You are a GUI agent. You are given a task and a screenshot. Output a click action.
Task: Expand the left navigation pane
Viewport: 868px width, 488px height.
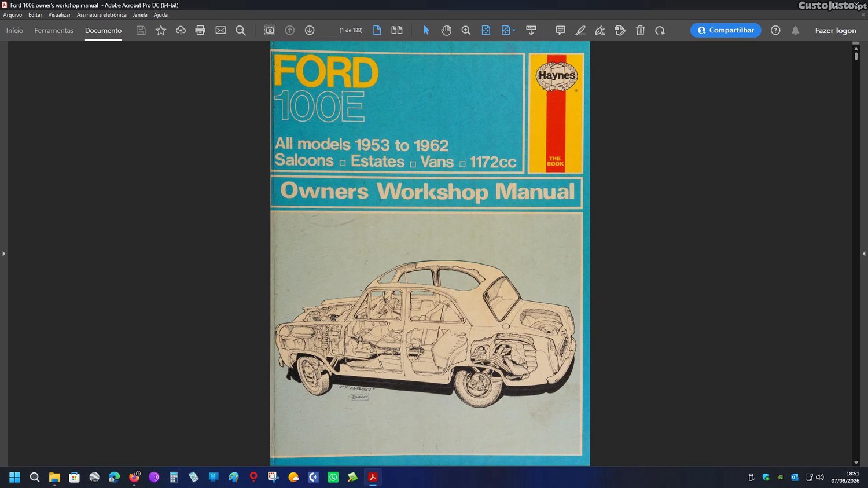pos(3,254)
